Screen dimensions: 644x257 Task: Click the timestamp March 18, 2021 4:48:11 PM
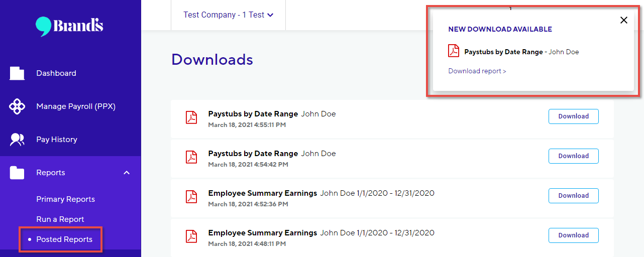(x=247, y=243)
